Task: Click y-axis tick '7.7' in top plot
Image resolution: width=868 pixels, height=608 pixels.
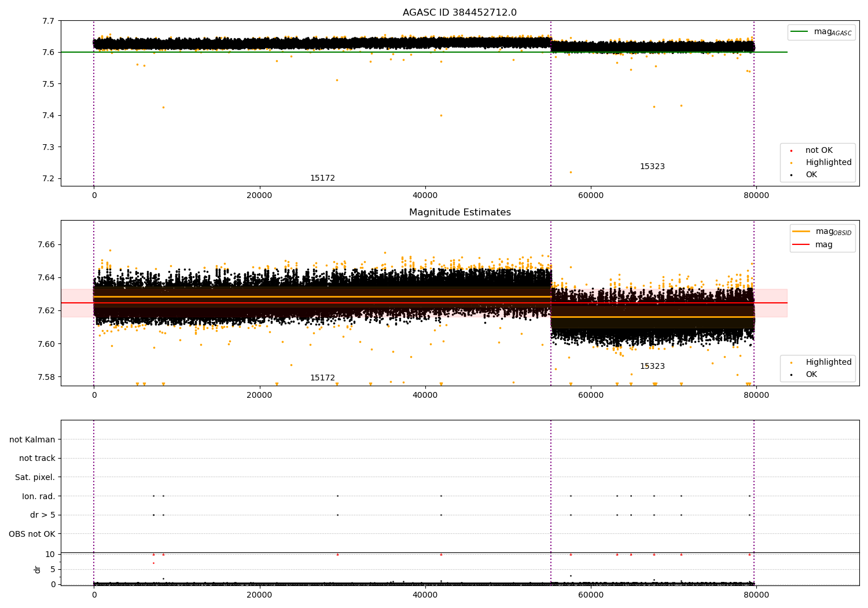Action: point(49,21)
